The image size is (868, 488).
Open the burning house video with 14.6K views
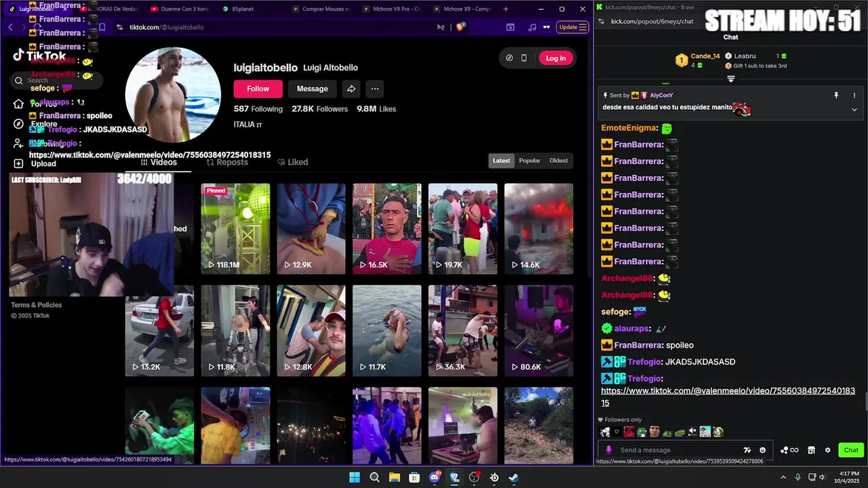[x=538, y=229]
